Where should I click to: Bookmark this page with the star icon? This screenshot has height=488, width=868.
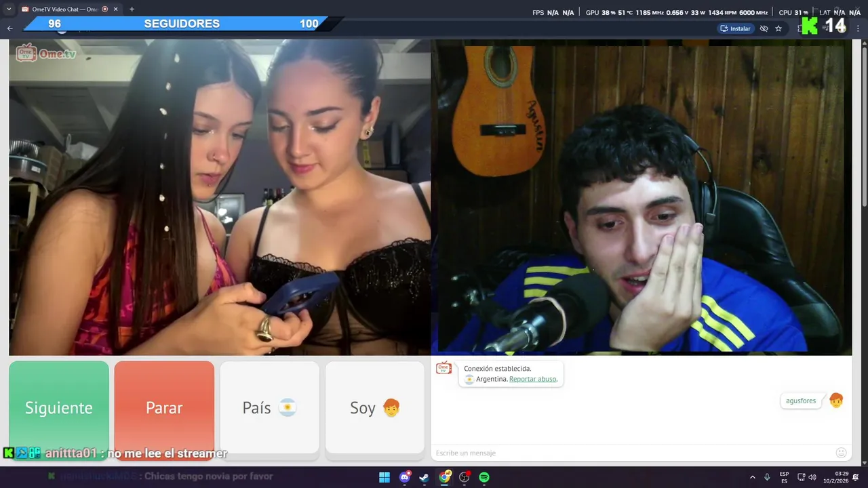click(778, 28)
